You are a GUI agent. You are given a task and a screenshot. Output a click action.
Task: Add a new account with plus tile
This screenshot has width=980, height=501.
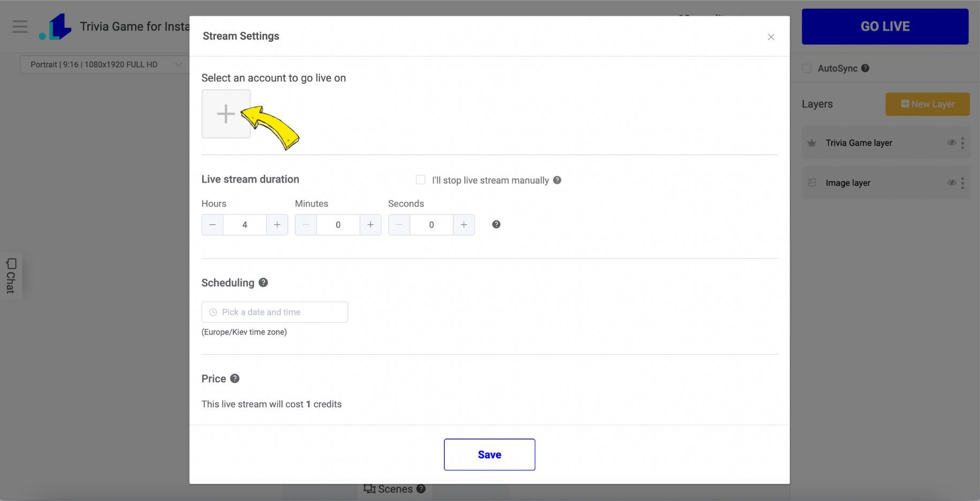tap(226, 114)
